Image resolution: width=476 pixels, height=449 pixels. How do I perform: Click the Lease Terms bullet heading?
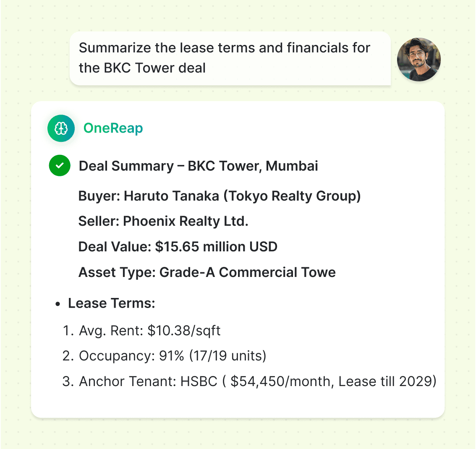click(111, 303)
